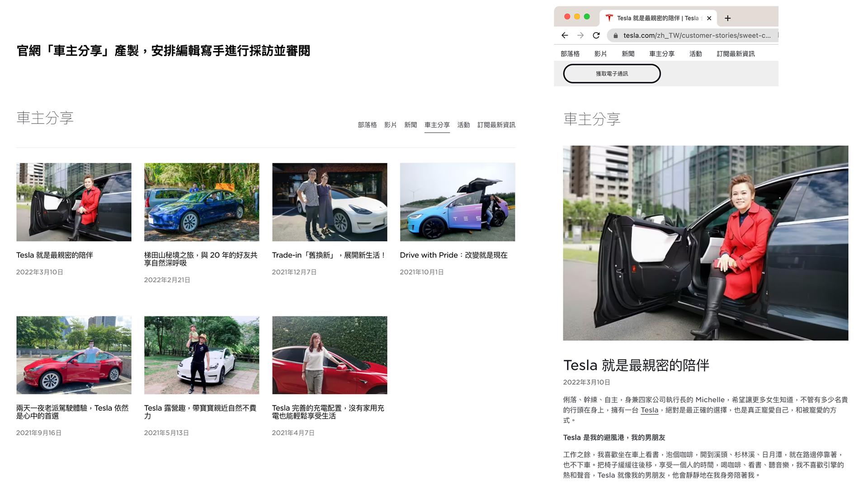Open the couple with white Tesla thumbnail

tap(330, 202)
